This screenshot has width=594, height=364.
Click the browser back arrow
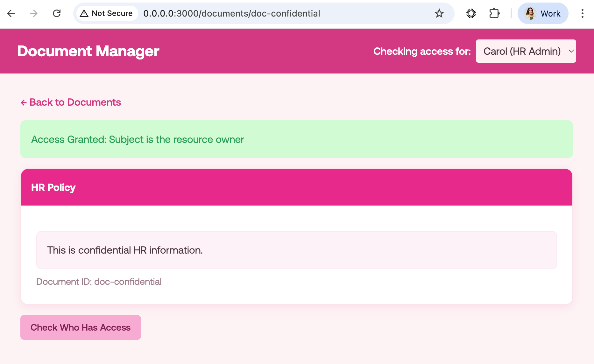coord(11,13)
